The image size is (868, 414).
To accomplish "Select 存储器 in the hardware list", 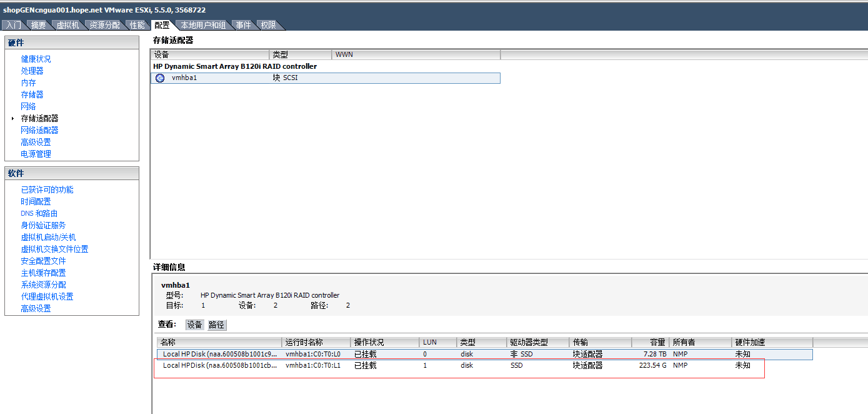I will (32, 94).
